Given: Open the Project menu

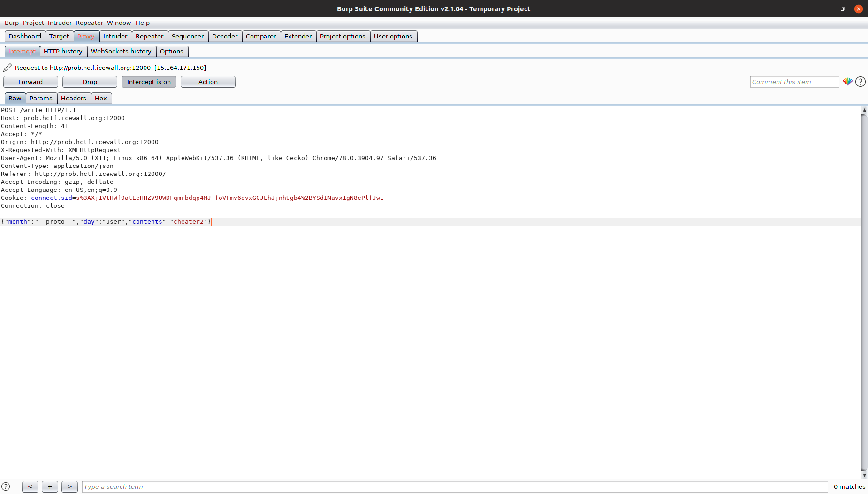Looking at the screenshot, I should [33, 23].
